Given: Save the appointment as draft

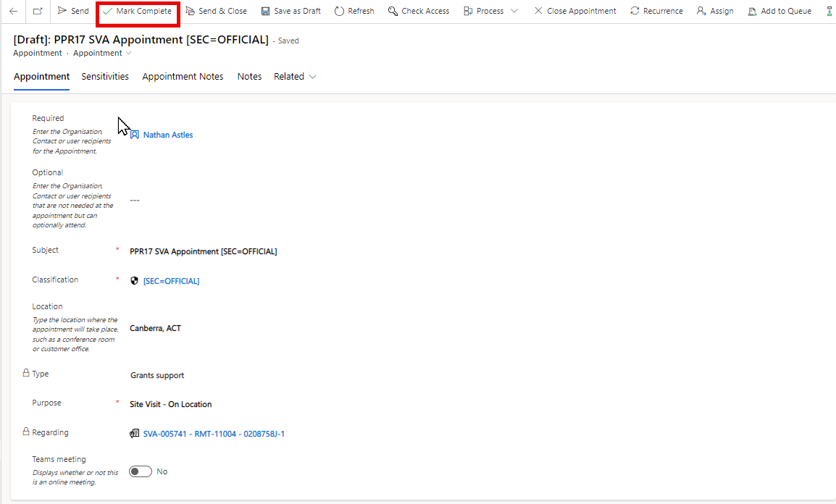Looking at the screenshot, I should tap(290, 11).
